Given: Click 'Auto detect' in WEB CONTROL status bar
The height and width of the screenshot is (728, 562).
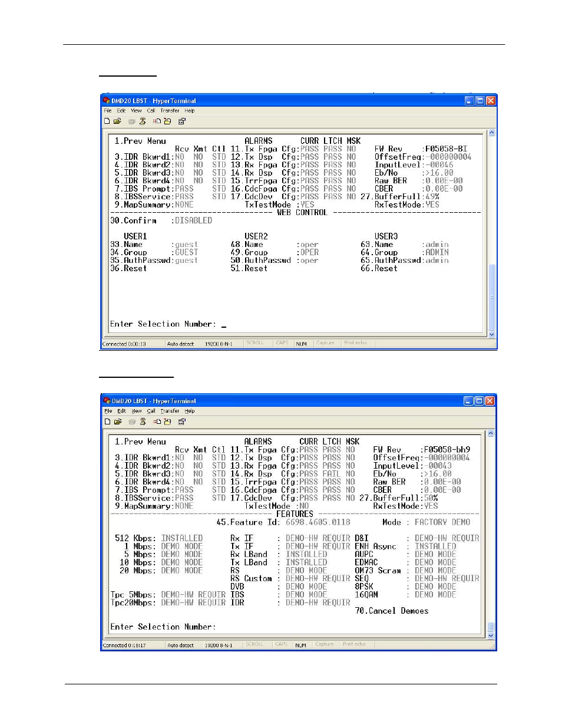Looking at the screenshot, I should point(180,344).
